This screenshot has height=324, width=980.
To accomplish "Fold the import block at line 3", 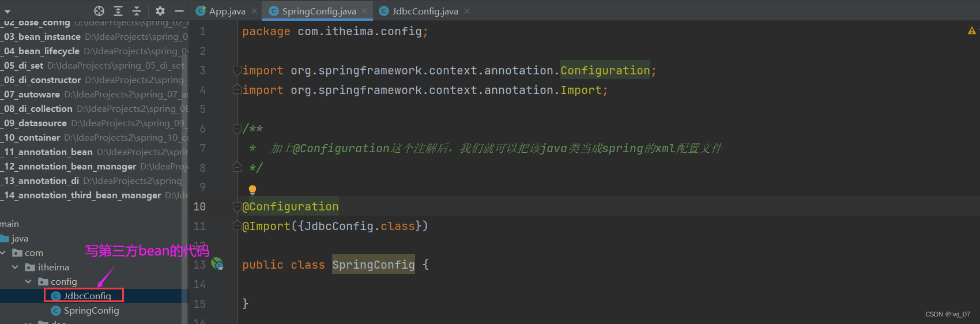I will click(x=237, y=70).
